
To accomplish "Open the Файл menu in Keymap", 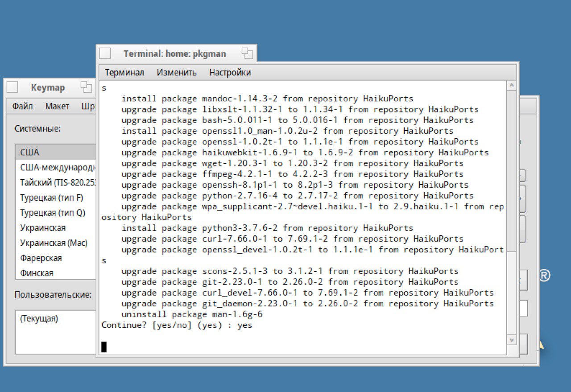I will (x=22, y=106).
